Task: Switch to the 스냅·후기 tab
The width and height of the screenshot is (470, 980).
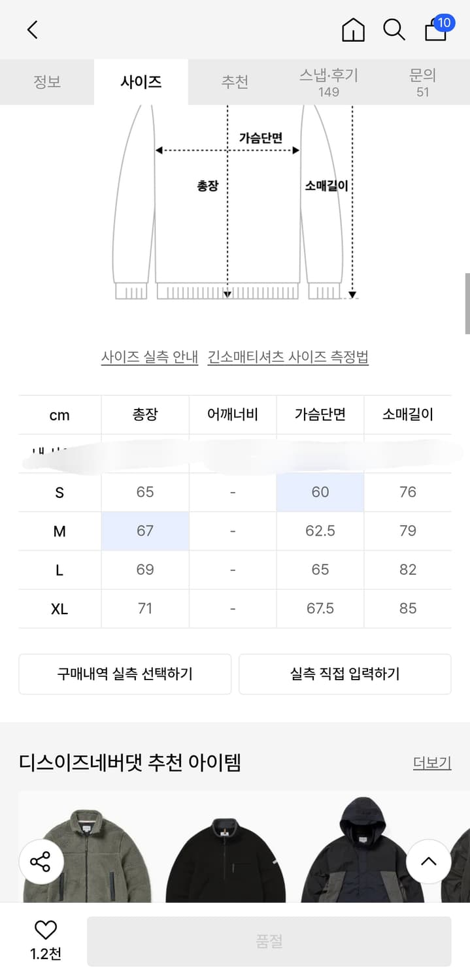Action: [328, 82]
